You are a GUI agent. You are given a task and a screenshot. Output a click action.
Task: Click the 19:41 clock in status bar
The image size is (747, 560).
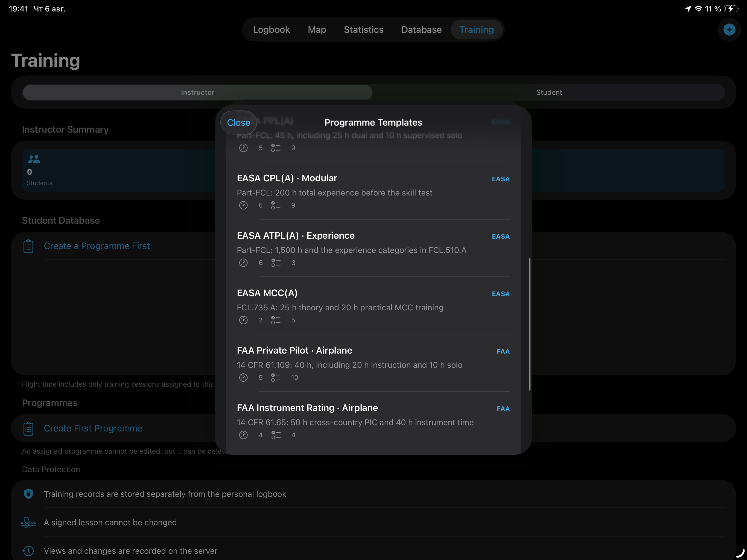(18, 9)
